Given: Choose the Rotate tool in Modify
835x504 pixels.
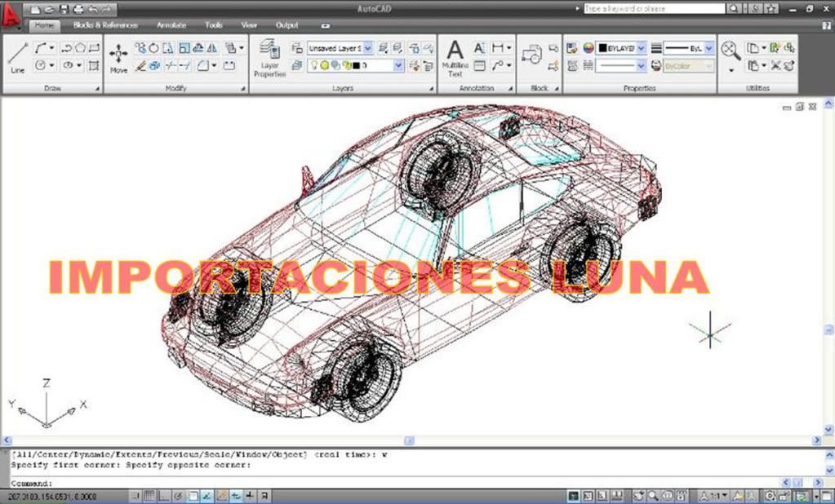Looking at the screenshot, I should (154, 48).
